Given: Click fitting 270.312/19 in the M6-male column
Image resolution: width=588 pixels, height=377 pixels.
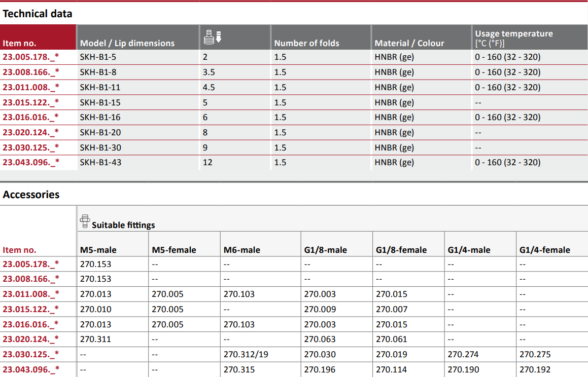Looking at the screenshot, I should pyautogui.click(x=246, y=354).
